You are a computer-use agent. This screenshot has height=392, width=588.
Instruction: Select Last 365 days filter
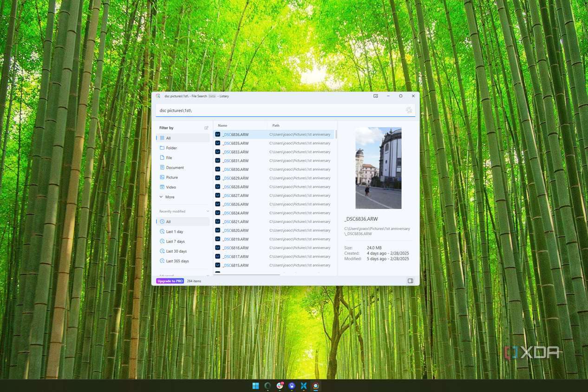(183, 261)
